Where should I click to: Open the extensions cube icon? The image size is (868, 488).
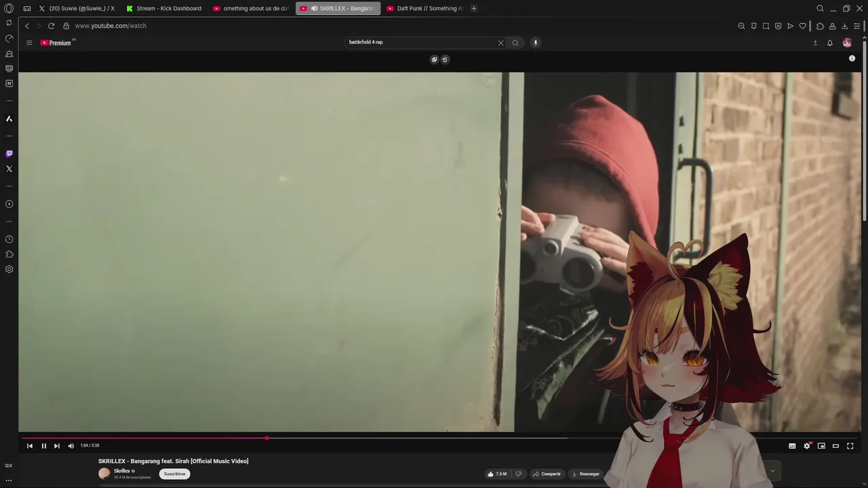point(820,26)
